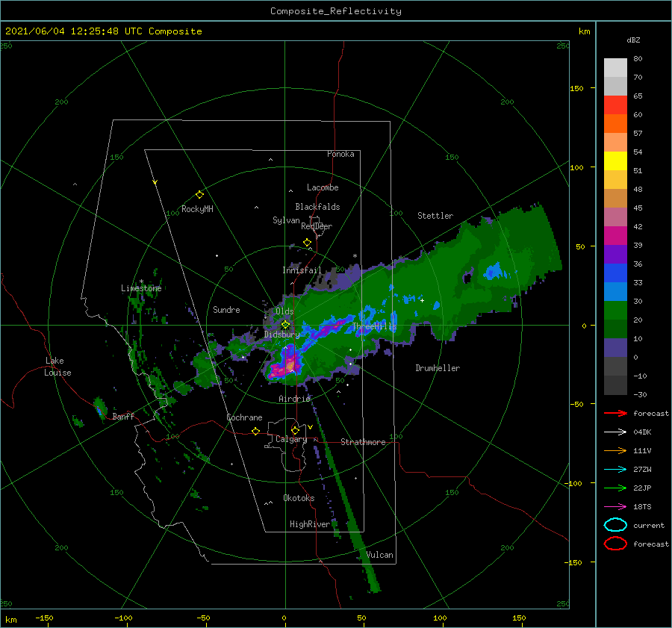
Task: Click the Sundre label
Action: 226,309
